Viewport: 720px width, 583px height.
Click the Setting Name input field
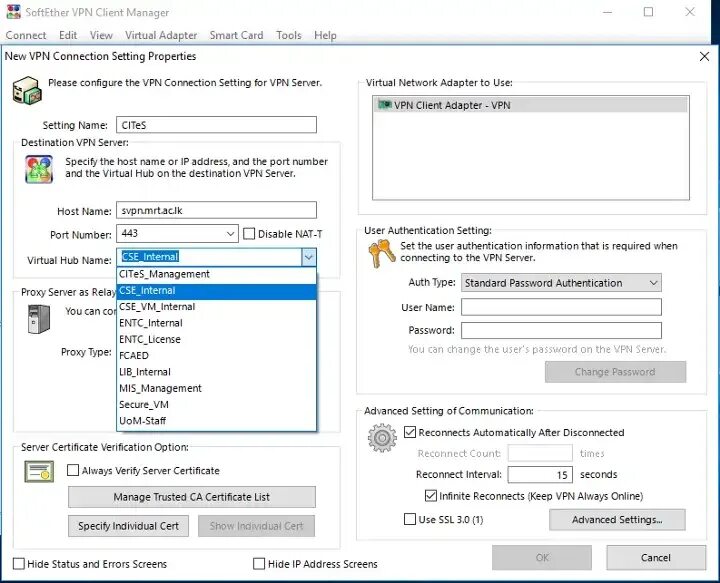216,125
